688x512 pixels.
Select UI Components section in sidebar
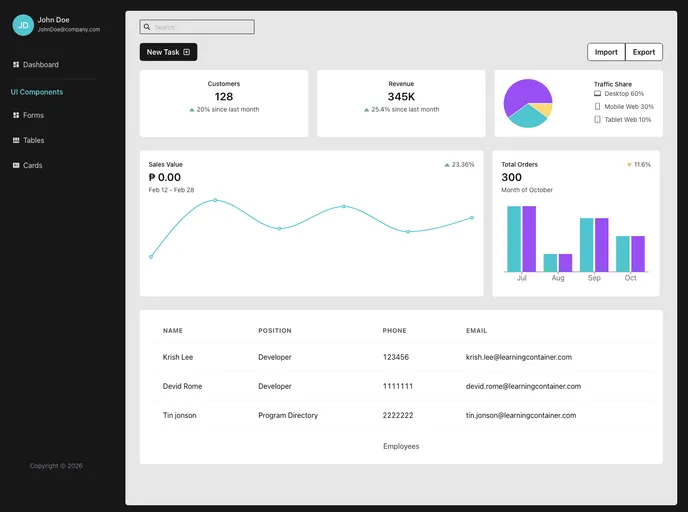coord(37,92)
